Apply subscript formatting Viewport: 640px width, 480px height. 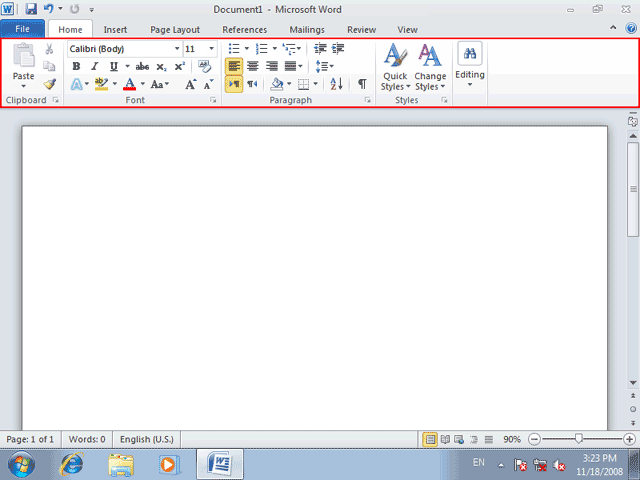161,67
